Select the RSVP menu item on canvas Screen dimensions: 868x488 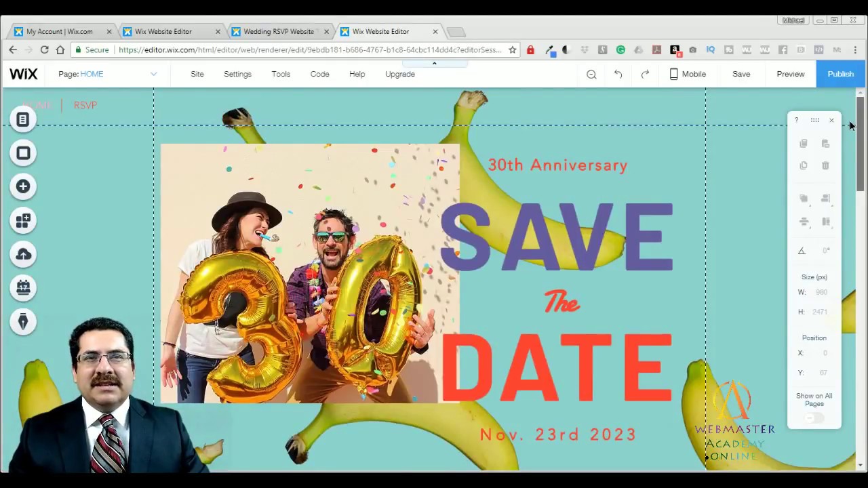tap(85, 105)
